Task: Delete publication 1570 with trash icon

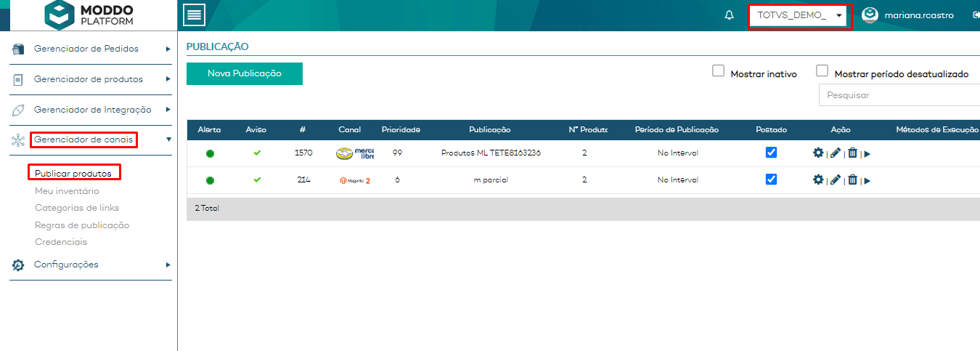Action: [852, 153]
